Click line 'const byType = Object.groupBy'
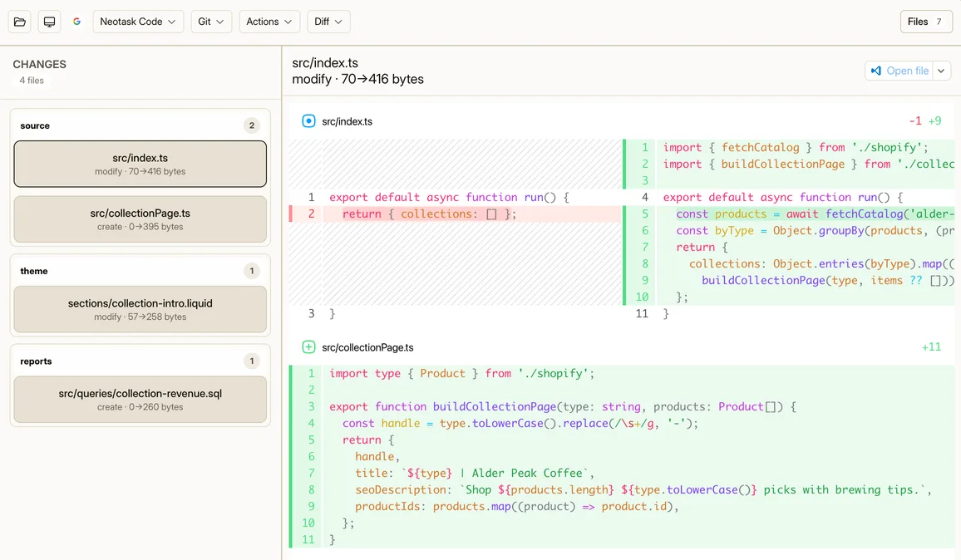The width and height of the screenshot is (961, 560). pos(790,230)
